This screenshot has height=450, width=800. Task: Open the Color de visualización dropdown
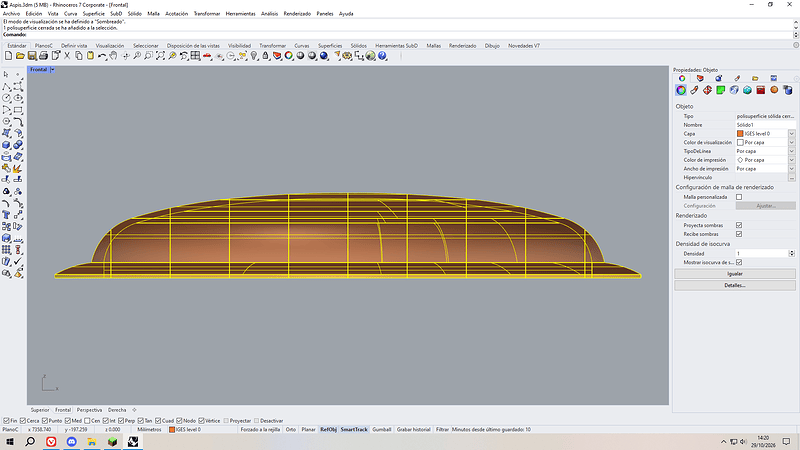click(791, 142)
